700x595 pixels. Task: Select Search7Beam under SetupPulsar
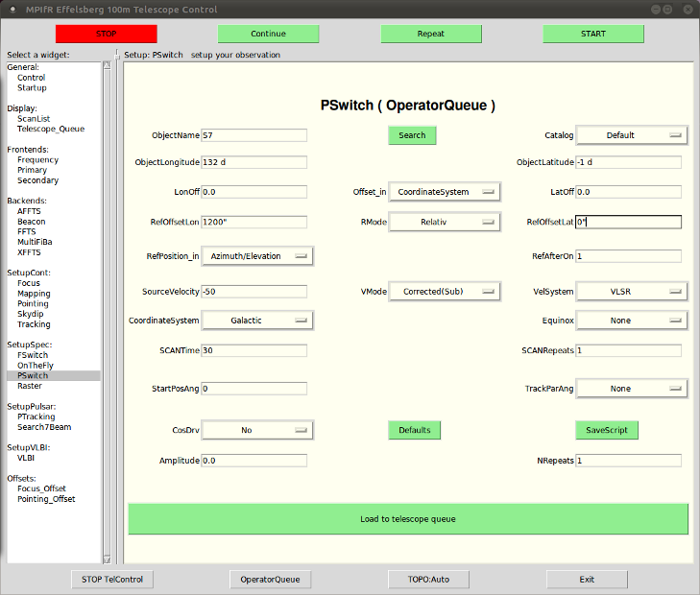click(x=44, y=427)
